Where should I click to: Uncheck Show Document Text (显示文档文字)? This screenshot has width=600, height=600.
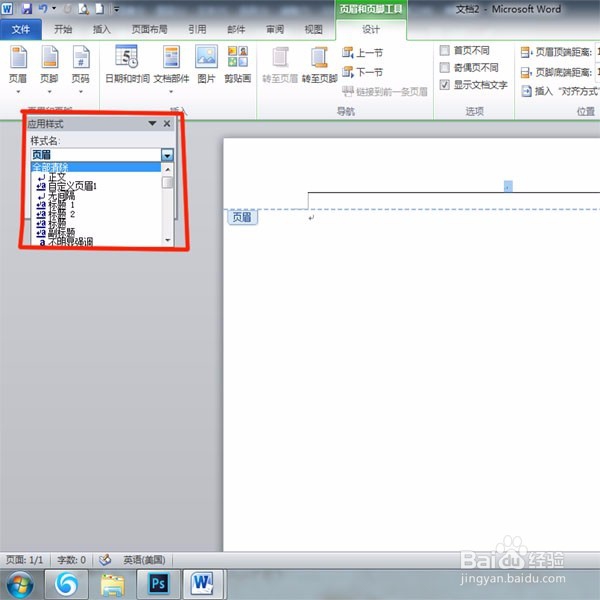pyautogui.click(x=444, y=85)
